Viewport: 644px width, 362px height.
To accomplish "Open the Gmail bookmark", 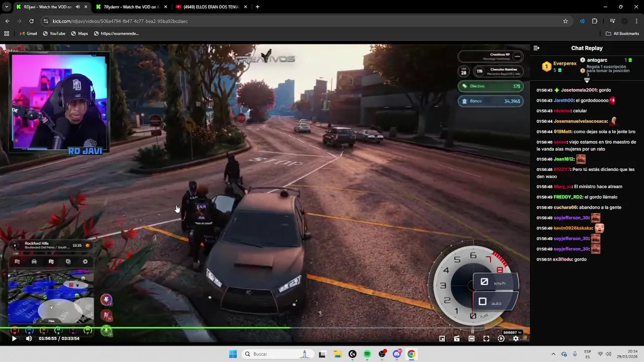I will (28, 34).
